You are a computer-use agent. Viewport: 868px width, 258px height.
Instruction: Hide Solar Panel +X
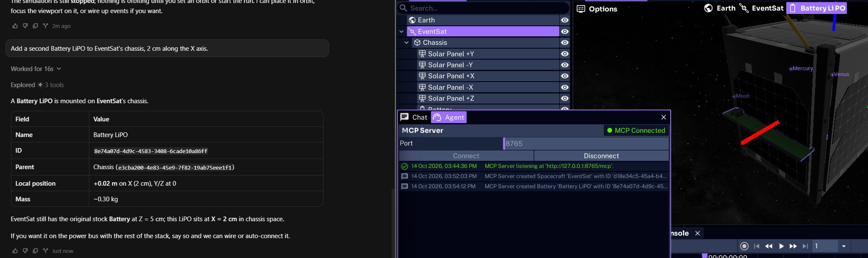click(x=565, y=76)
